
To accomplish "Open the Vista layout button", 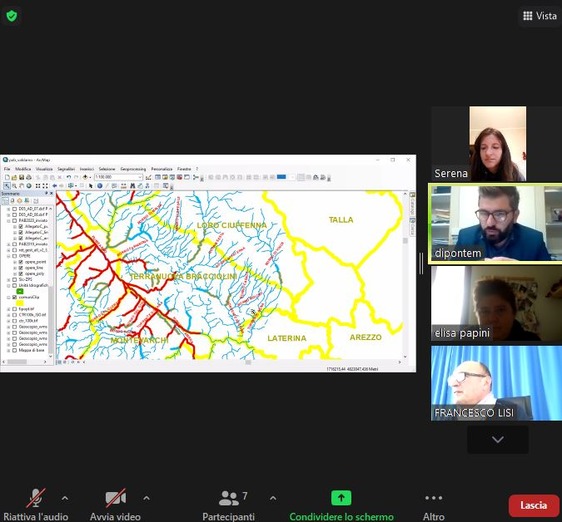I will point(540,16).
